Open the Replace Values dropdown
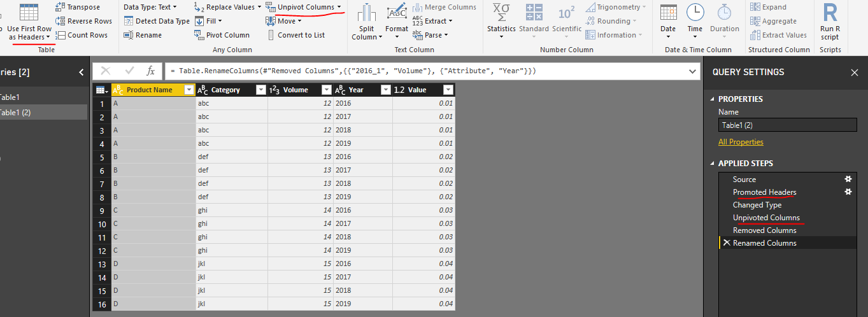This screenshot has width=868, height=317. 228,7
